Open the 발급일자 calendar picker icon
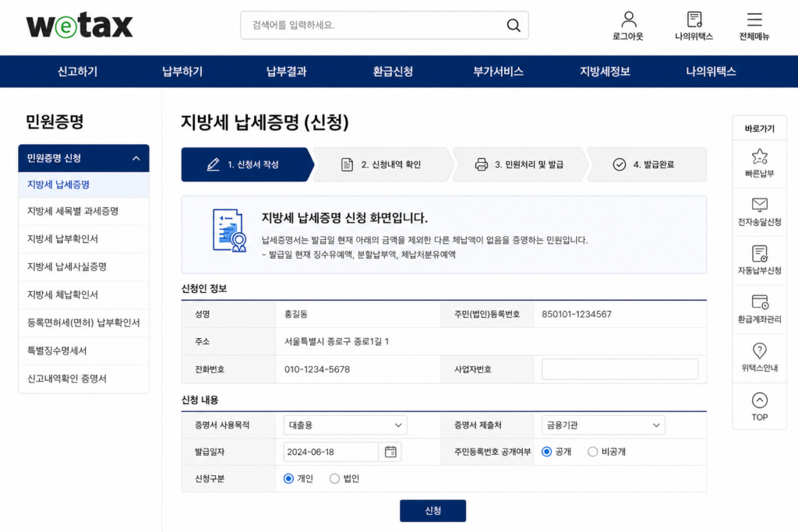This screenshot has height=532, width=798. click(x=390, y=452)
